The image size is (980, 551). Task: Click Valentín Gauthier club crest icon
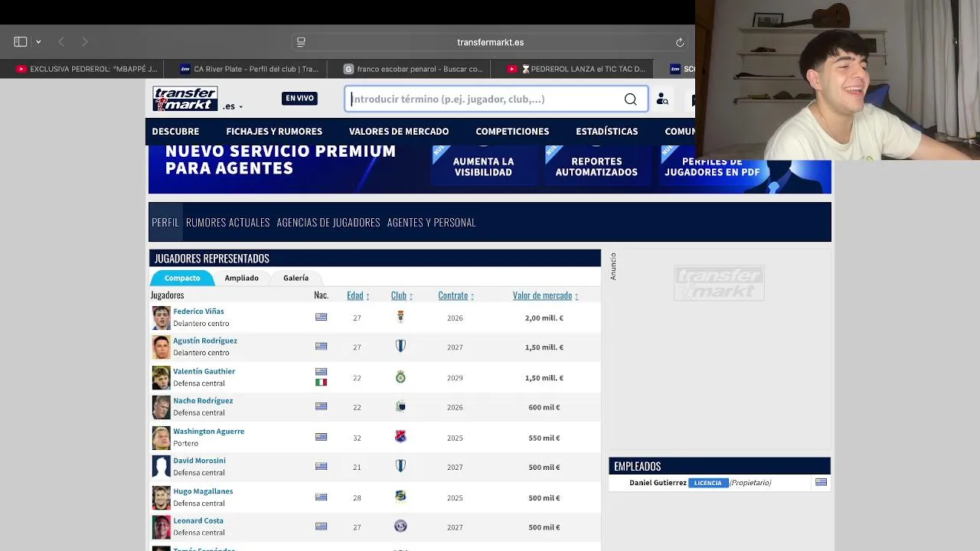point(400,377)
